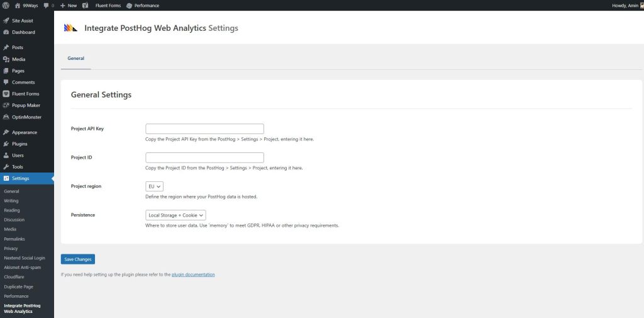
Task: Open Permalinks settings
Action: click(x=14, y=239)
